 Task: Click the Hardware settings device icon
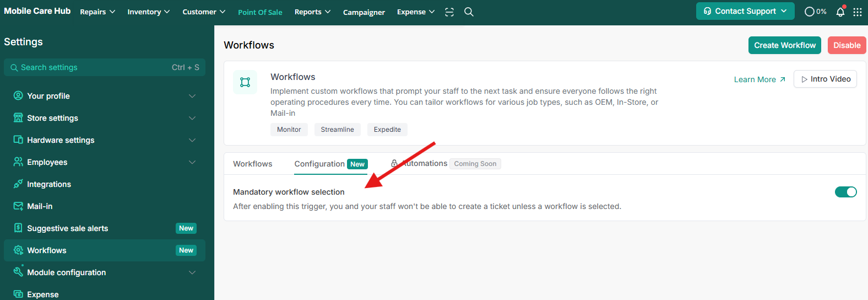click(18, 140)
